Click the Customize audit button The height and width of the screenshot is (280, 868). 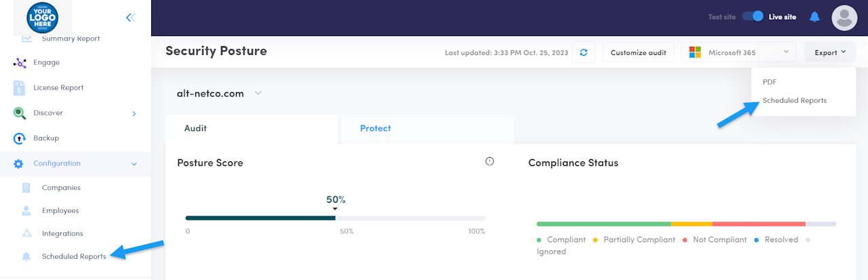click(x=637, y=52)
